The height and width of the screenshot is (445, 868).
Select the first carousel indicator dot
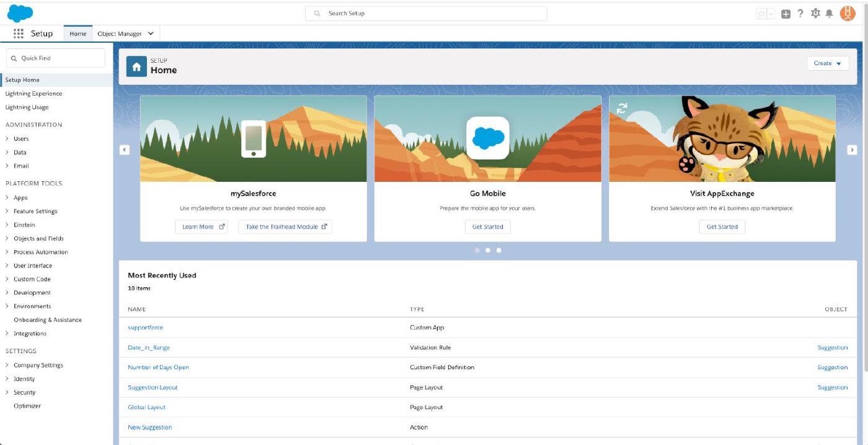[x=477, y=250]
